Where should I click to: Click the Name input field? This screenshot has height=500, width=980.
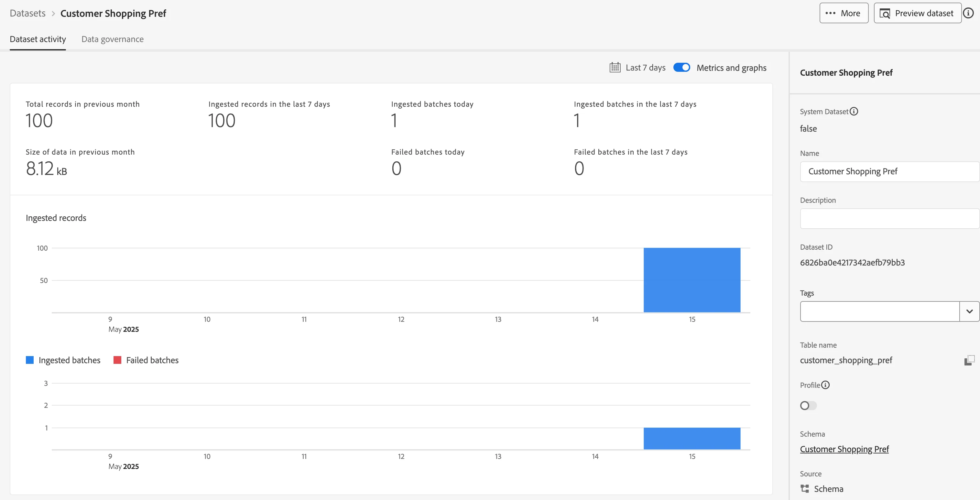click(889, 171)
